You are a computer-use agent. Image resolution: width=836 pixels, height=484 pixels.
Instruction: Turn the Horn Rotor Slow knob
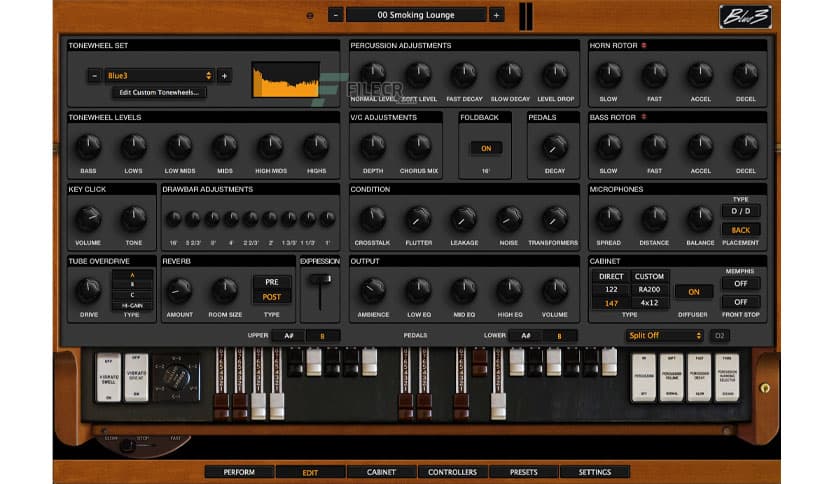tap(608, 76)
